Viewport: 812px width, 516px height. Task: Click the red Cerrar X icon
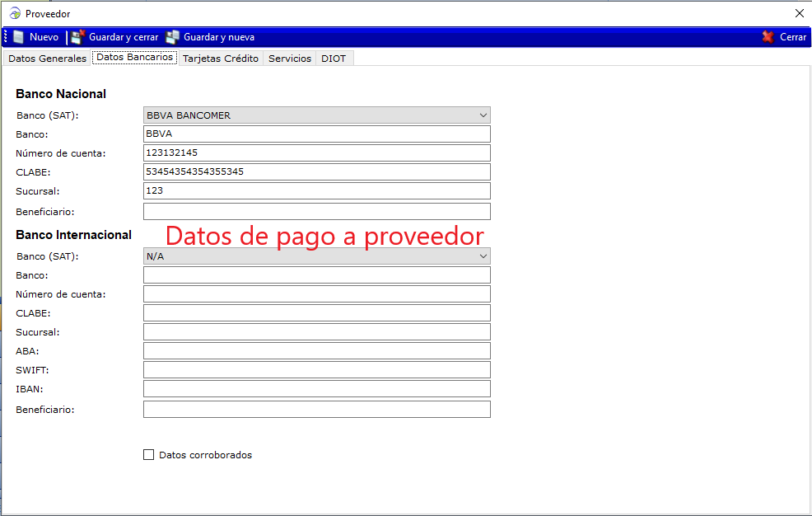click(768, 37)
